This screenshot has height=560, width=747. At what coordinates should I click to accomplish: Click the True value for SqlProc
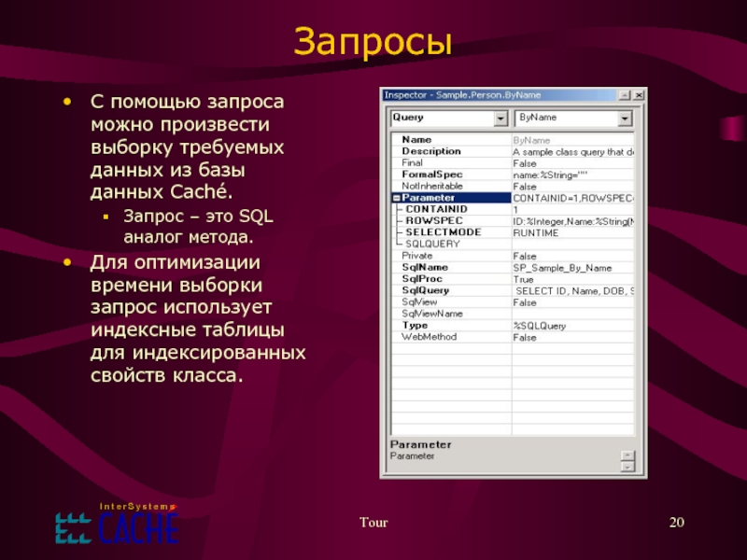pos(573,279)
